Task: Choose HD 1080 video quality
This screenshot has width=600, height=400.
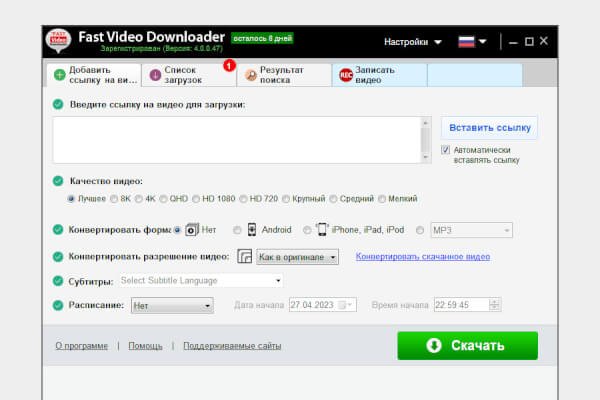Action: click(x=196, y=199)
